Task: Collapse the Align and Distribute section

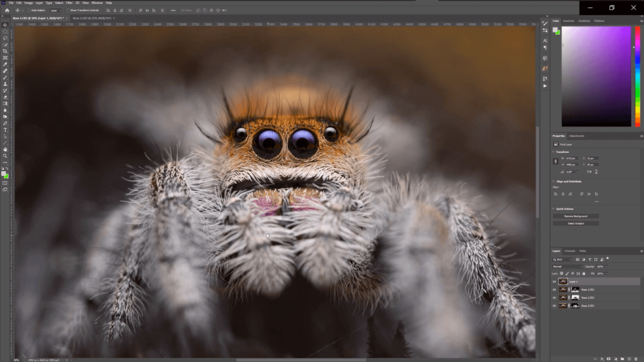Action: (x=553, y=181)
